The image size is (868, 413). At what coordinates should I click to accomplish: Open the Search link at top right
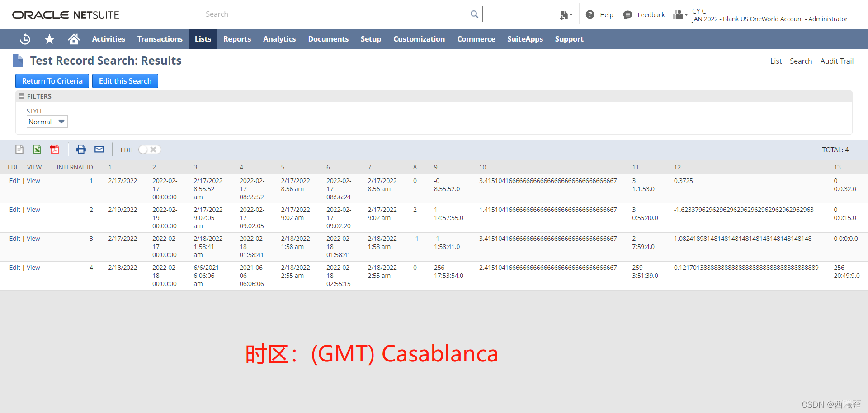[801, 61]
